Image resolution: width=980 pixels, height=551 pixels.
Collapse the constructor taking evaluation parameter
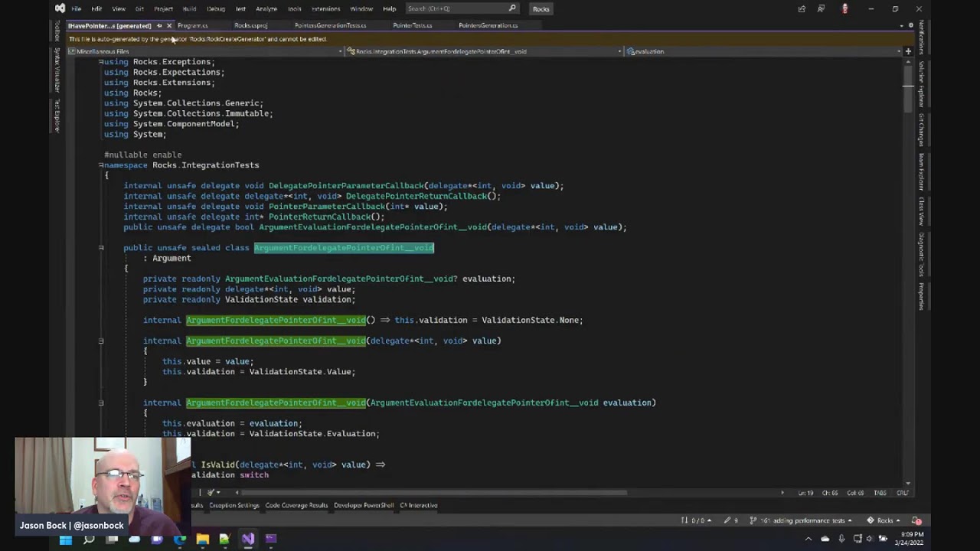point(101,403)
